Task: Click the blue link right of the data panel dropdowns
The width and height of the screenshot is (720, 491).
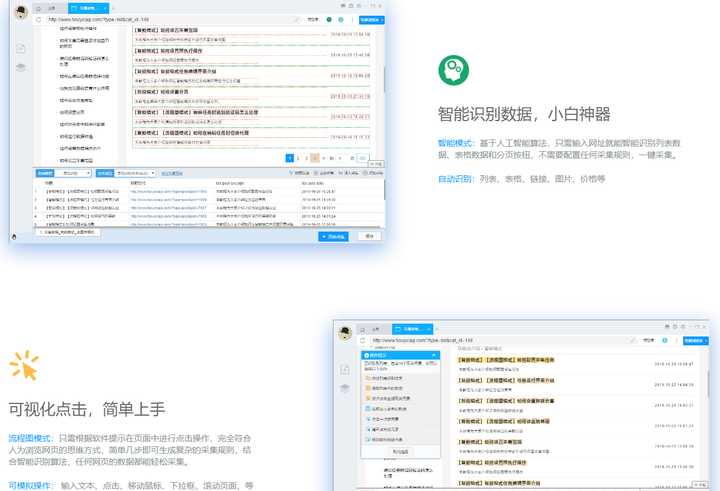Action: (172, 173)
